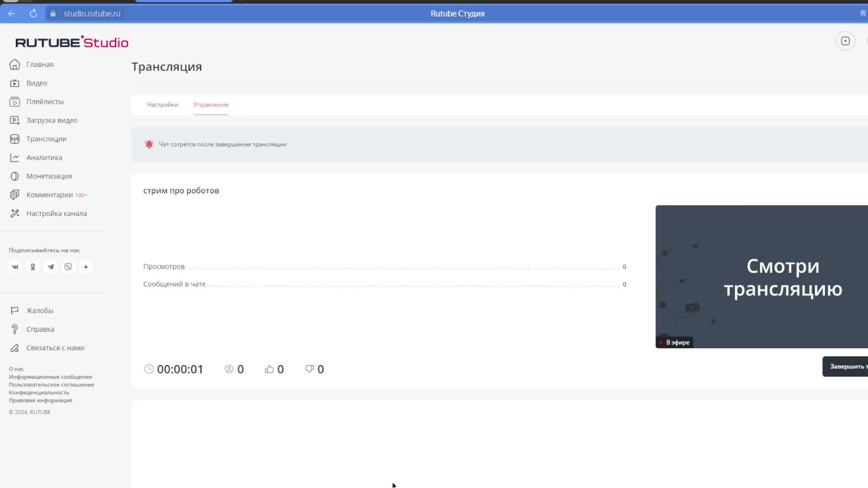This screenshot has width=868, height=488.
Task: Go to Видео section
Action: pyautogui.click(x=37, y=83)
